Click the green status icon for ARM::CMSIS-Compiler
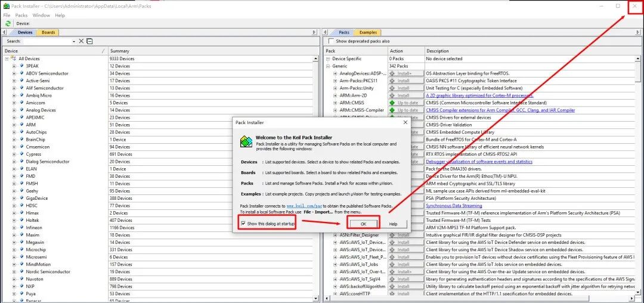The image size is (644, 303). pos(392,110)
